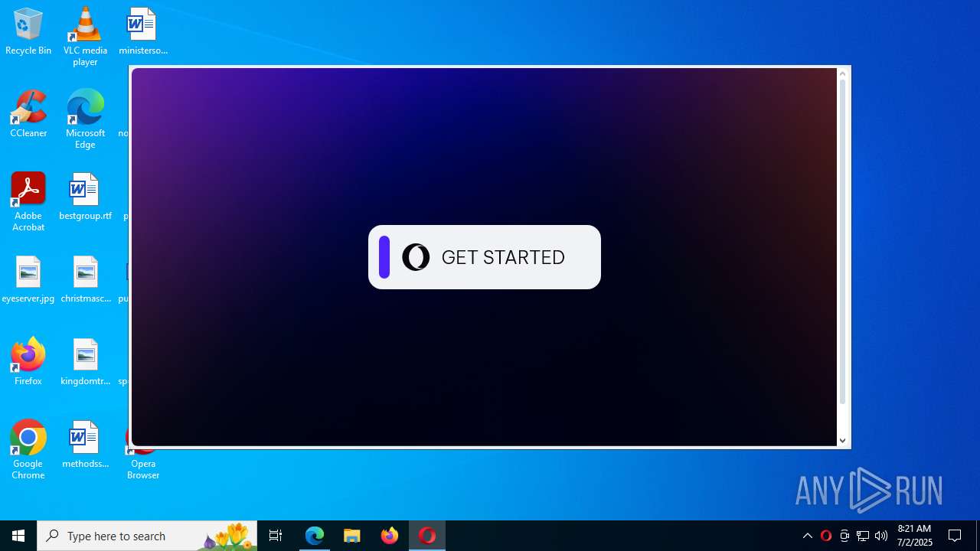Select the christmasc... image file
This screenshot has height=551, width=980.
click(x=85, y=280)
